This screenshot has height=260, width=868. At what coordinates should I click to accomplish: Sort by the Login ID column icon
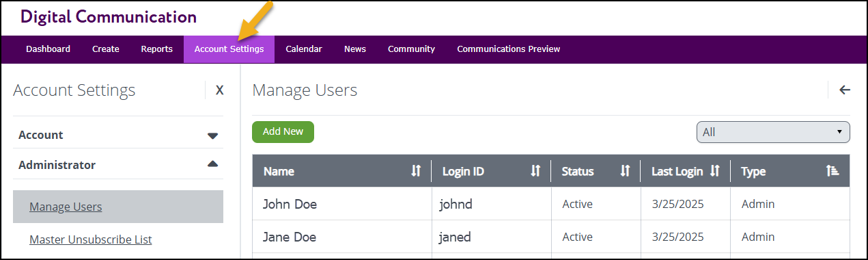(535, 171)
